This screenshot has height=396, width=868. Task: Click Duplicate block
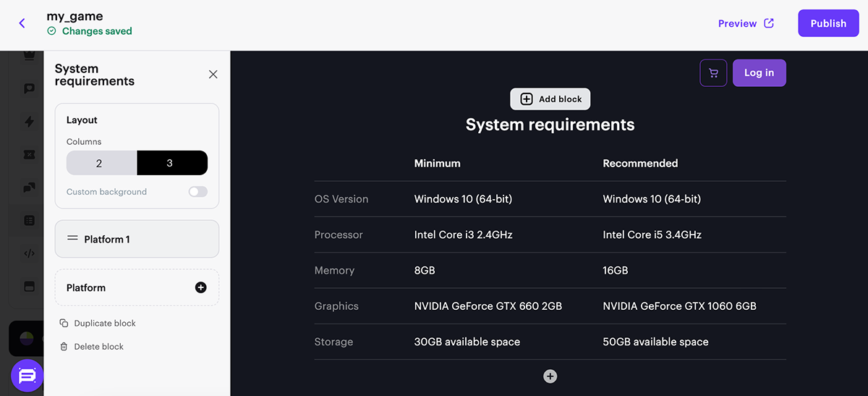104,324
